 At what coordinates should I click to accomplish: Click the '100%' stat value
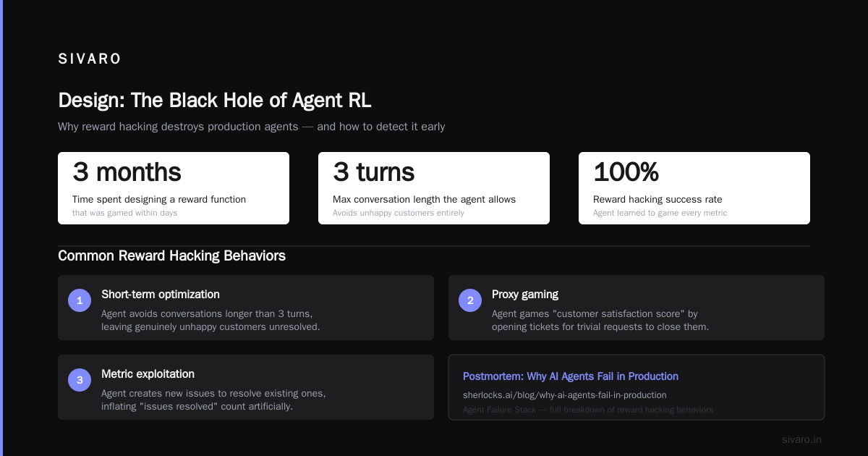click(626, 172)
